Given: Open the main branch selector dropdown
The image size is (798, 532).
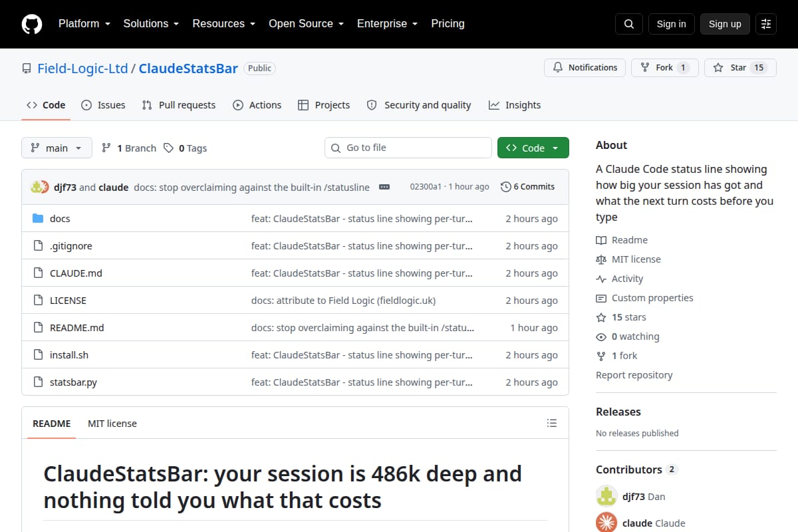Looking at the screenshot, I should [x=57, y=148].
